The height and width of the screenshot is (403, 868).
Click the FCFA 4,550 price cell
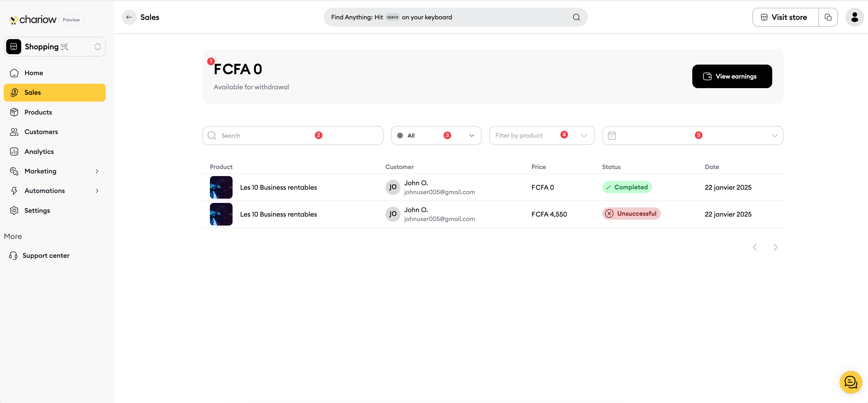[549, 214]
